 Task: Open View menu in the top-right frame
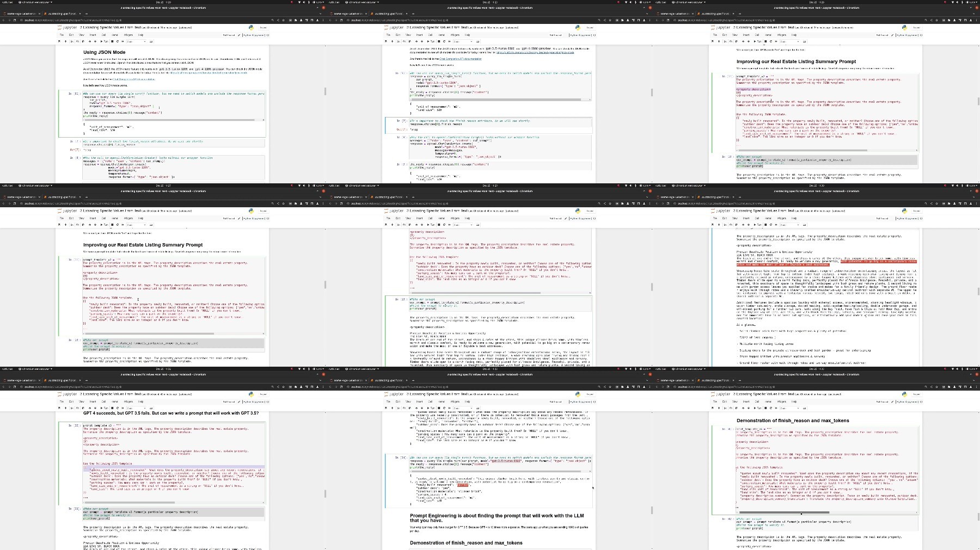click(x=735, y=35)
